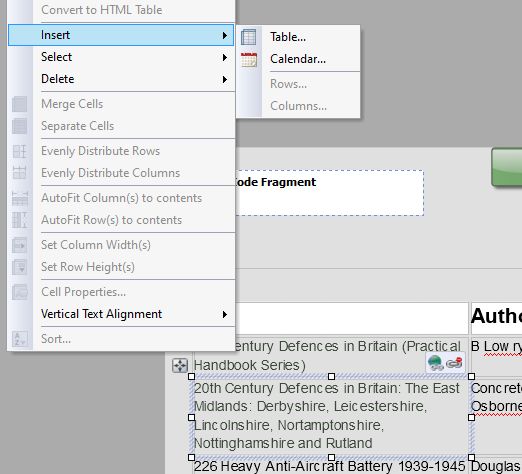Expand the Select submenu arrow
The image size is (522, 474).
[x=225, y=57]
